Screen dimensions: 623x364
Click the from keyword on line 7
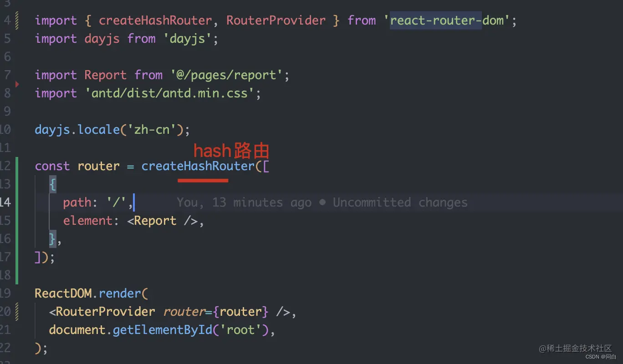tap(148, 75)
